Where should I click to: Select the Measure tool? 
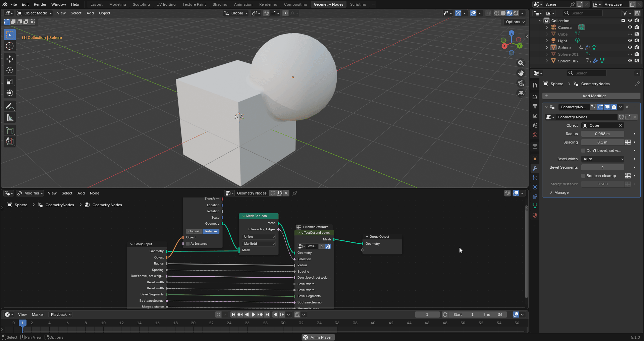coord(10,118)
